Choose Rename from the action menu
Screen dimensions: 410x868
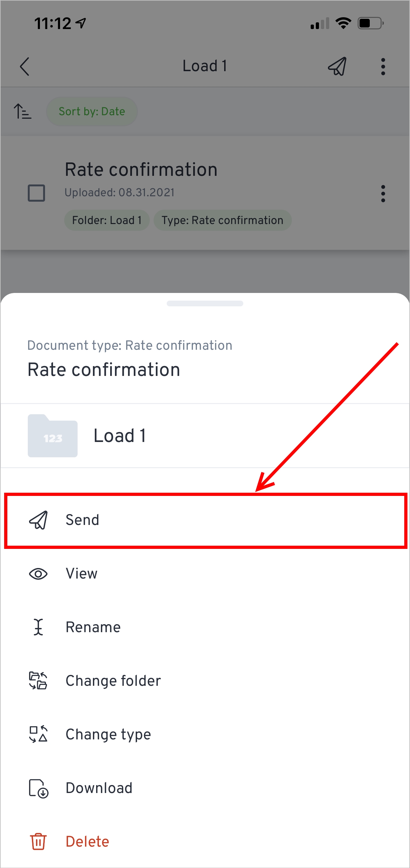[x=93, y=627]
